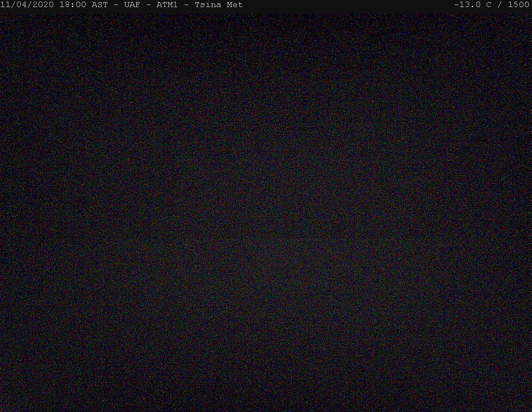Click the timestamp 18:00 AST
532x412 pixels.
click(x=84, y=5)
